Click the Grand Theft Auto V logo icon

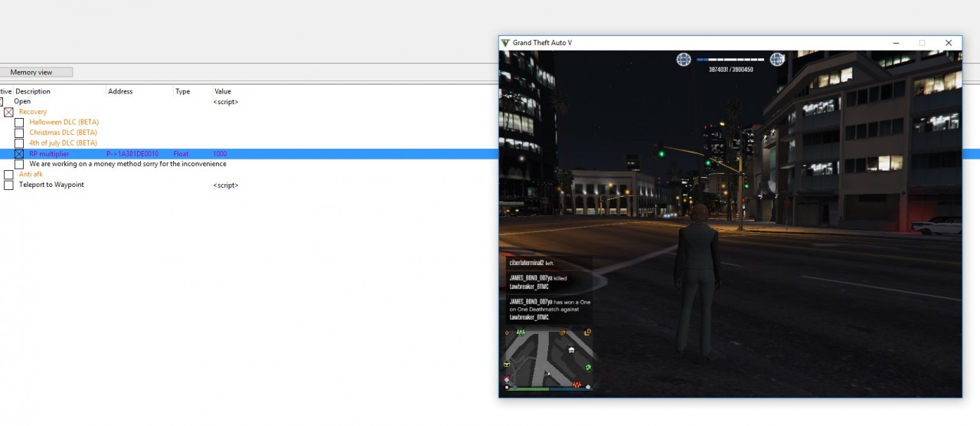[505, 43]
